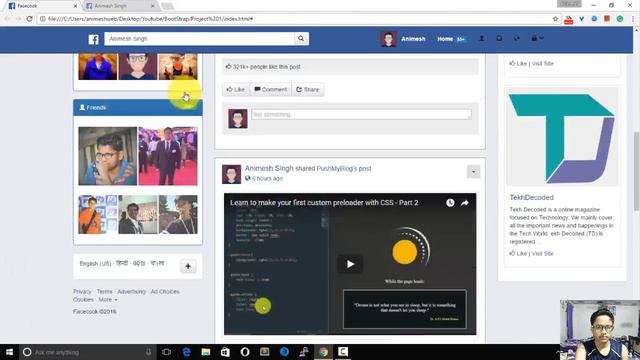Open Windows Store from taskbar
Viewport: 640px width, 360px height.
[x=225, y=352]
